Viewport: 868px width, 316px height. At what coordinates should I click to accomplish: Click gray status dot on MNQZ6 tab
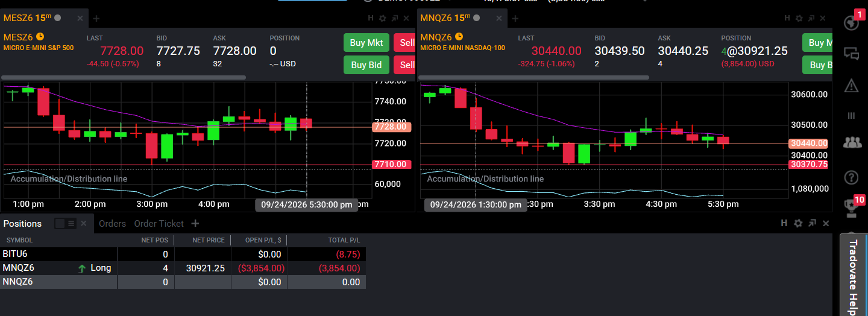point(477,18)
